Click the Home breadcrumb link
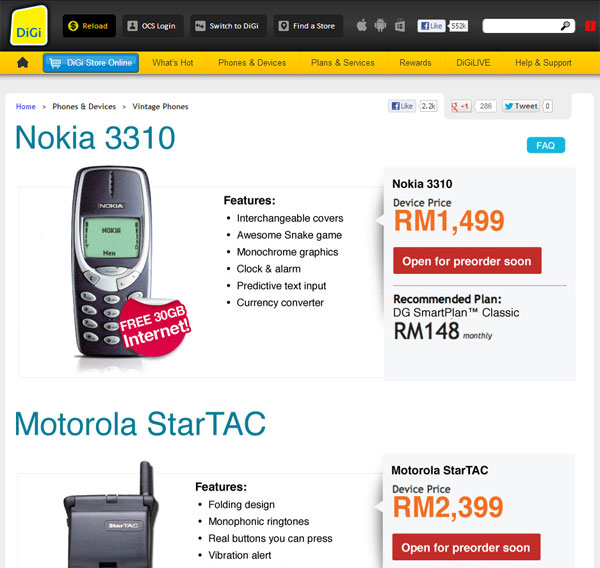This screenshot has width=600, height=568. point(26,106)
